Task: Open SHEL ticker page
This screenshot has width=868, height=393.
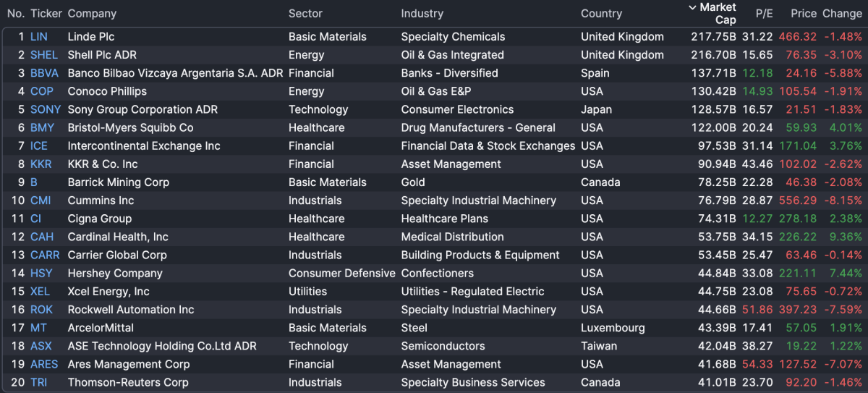Action: (x=43, y=55)
